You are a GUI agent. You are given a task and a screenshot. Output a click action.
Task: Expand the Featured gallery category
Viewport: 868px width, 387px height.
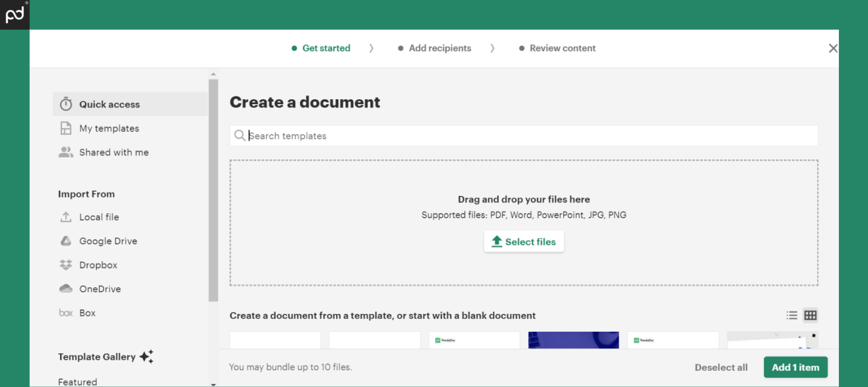point(77,381)
